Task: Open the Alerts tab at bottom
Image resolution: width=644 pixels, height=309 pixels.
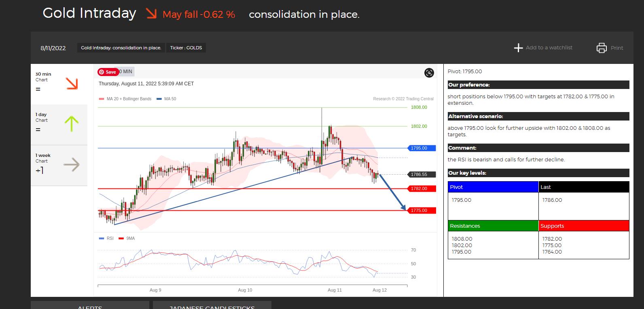Action: pyautogui.click(x=90, y=306)
